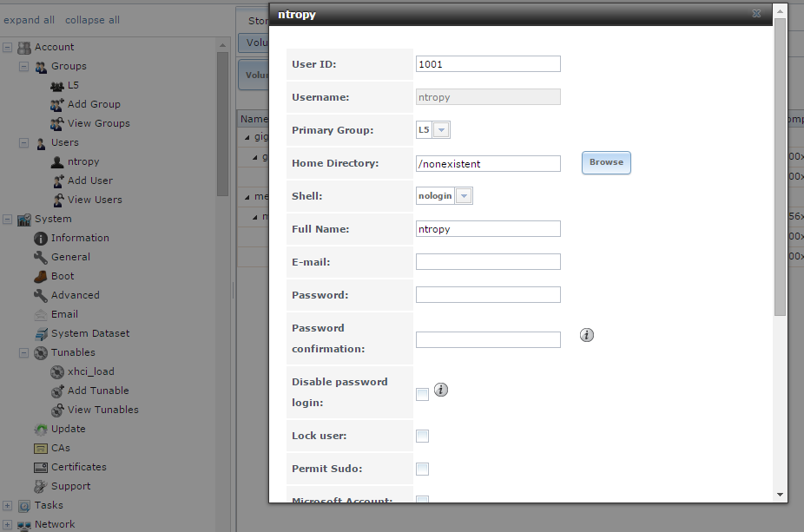
Task: Collapse the Users tree node
Action: point(24,143)
